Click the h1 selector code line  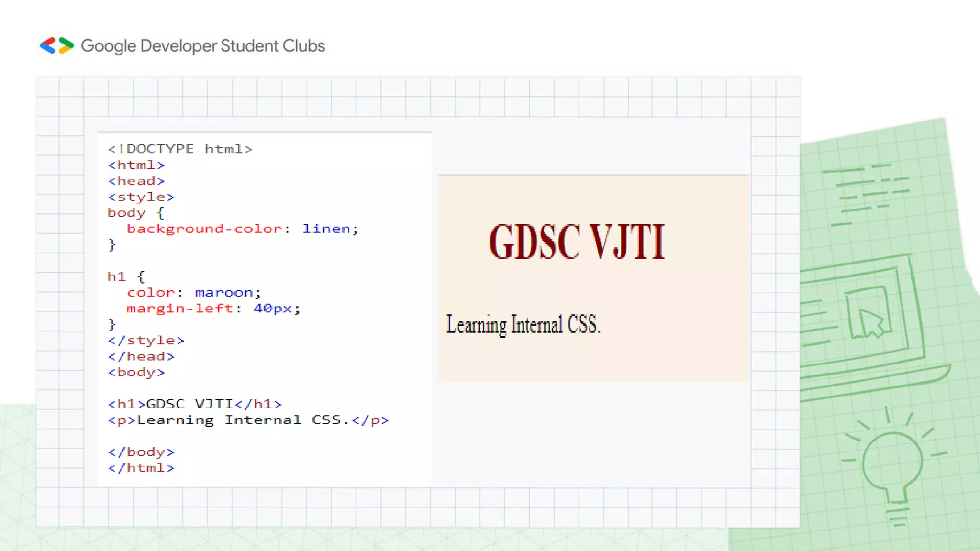tap(125, 277)
